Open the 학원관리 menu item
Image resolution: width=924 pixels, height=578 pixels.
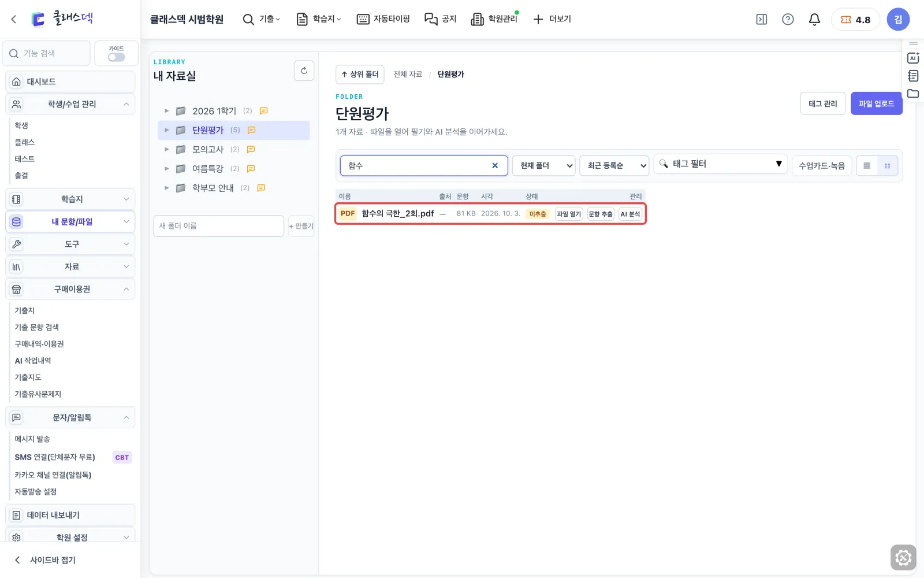pyautogui.click(x=494, y=20)
